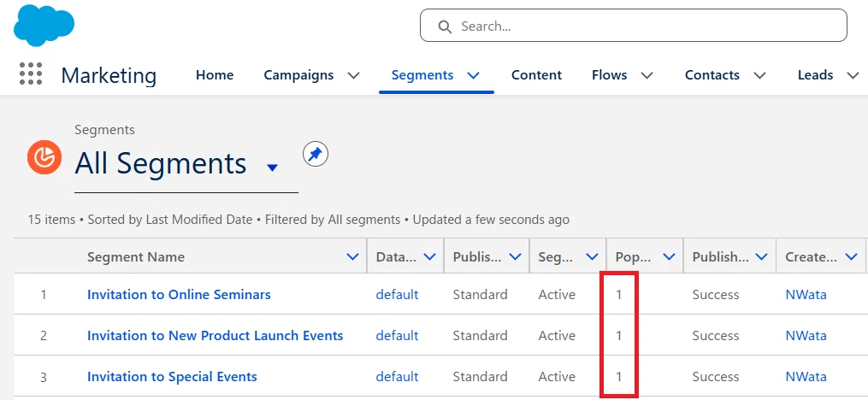The image size is (868, 400).
Task: Sort by Segment Name column header
Action: (x=136, y=256)
